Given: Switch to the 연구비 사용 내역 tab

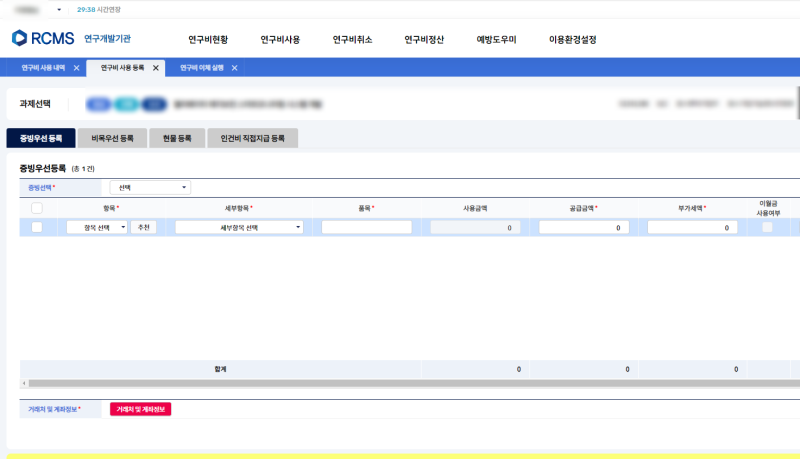Looking at the screenshot, I should tap(43, 68).
